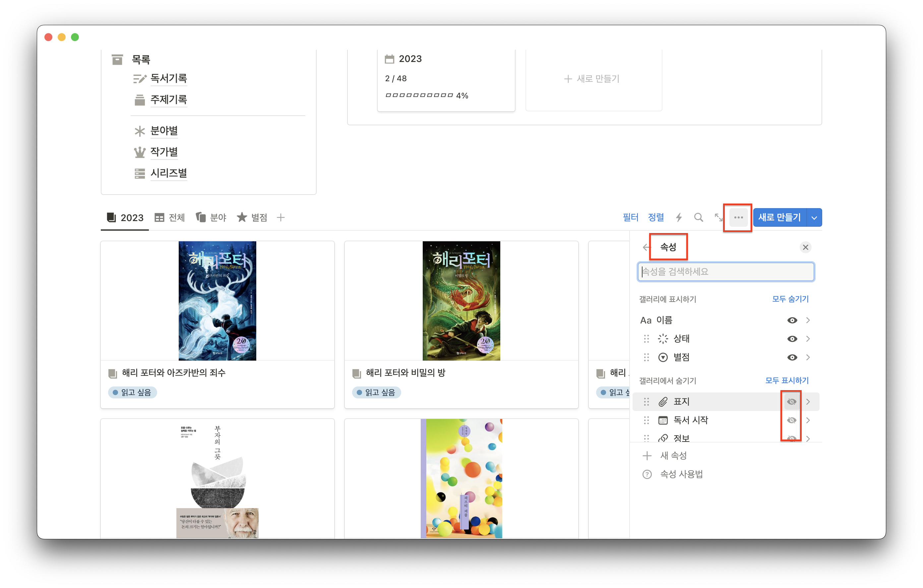Open the 시리즈별 page link
This screenshot has height=588, width=923.
[x=169, y=173]
